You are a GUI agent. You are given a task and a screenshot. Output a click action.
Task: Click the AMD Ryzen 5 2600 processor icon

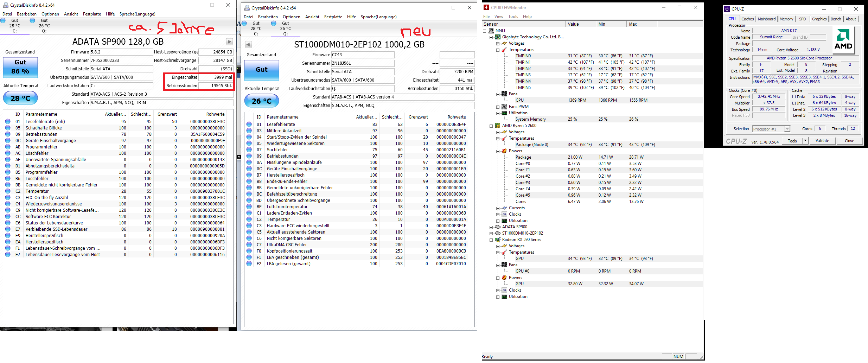click(498, 126)
